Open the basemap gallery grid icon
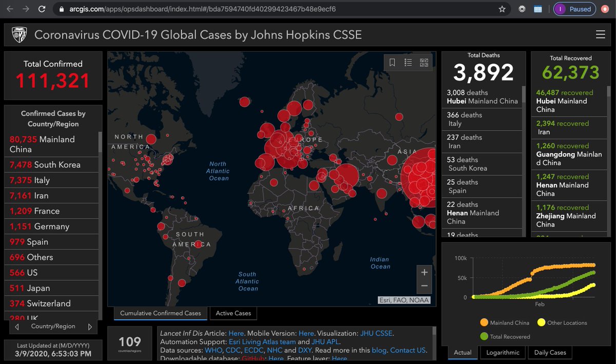This screenshot has height=364, width=616. (424, 63)
